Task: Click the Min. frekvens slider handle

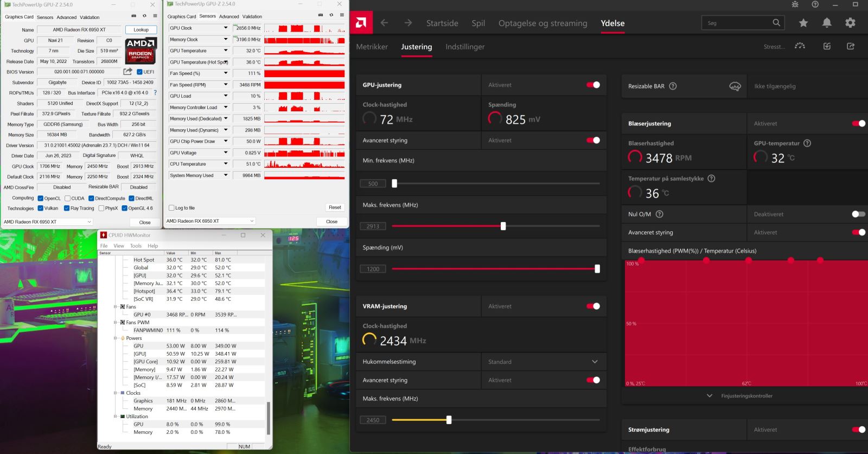Action: pos(394,184)
